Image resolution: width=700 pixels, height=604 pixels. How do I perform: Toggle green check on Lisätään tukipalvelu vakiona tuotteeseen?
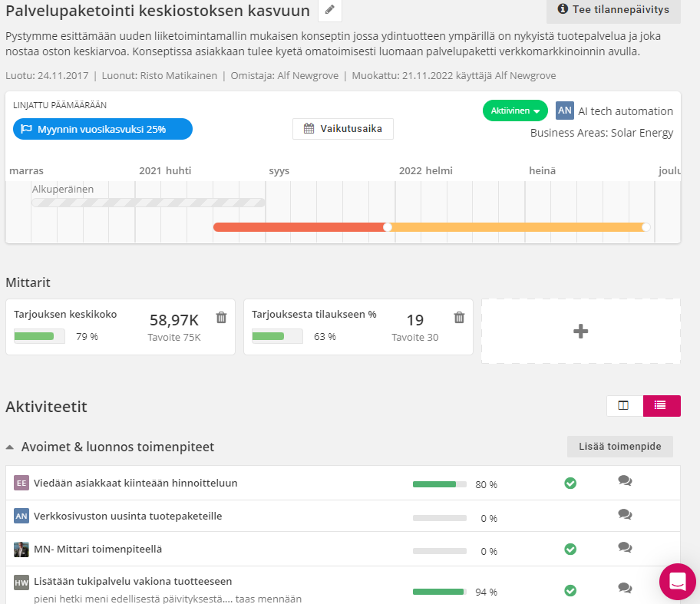[x=570, y=590]
